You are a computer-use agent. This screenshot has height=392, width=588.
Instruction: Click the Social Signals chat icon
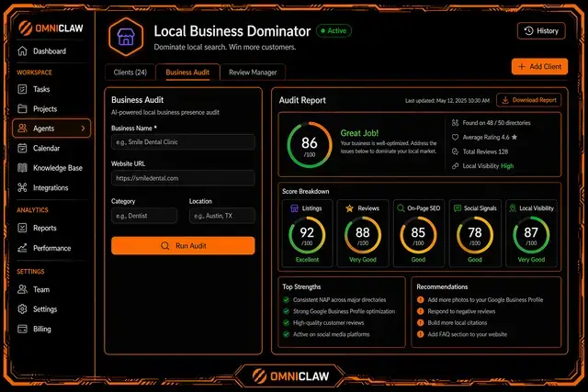458,208
